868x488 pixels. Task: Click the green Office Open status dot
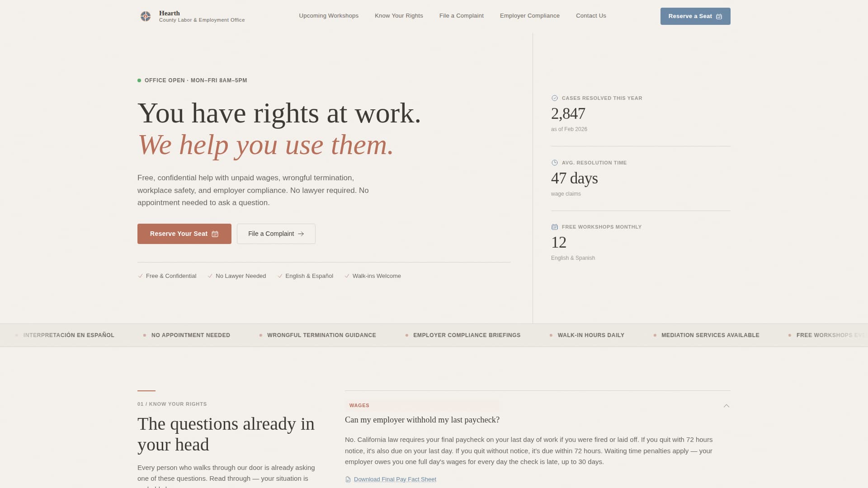coord(139,80)
